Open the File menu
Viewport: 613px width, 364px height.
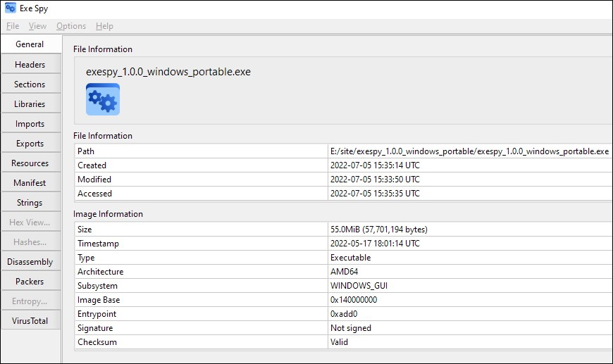tap(13, 26)
